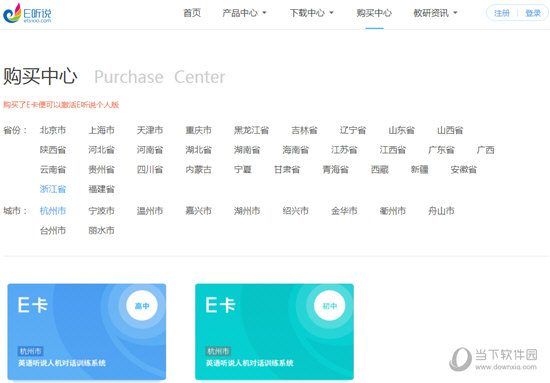550x383 pixels.
Task: Select city 嘉兴市
Action: coord(199,211)
